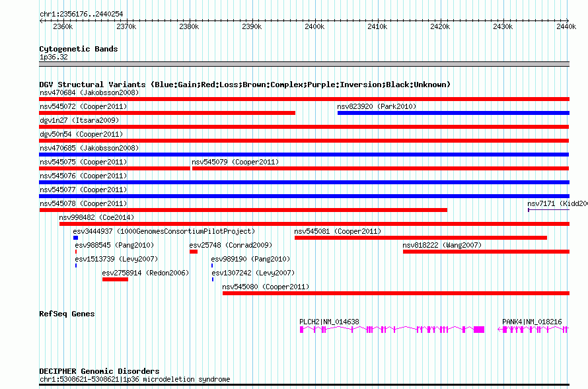The image size is (588, 389).
Task: Select the nsv545075 (Cooper2011) red bar
Action: [114, 168]
